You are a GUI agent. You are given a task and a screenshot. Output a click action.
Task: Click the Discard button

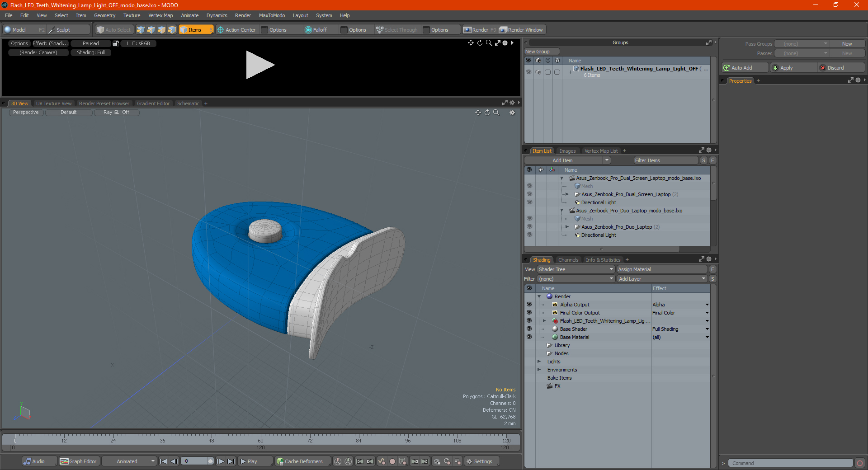point(841,68)
